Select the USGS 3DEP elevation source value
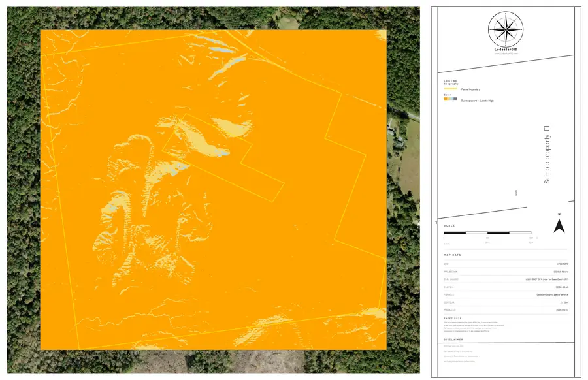Image resolution: width=588 pixels, height=380 pixels. tap(547, 279)
